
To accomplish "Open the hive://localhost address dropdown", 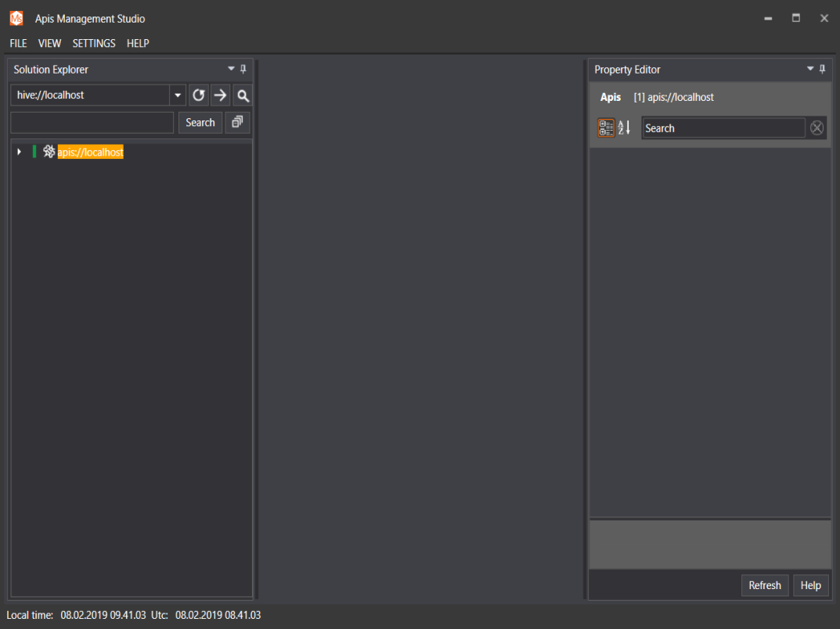I will pos(178,95).
